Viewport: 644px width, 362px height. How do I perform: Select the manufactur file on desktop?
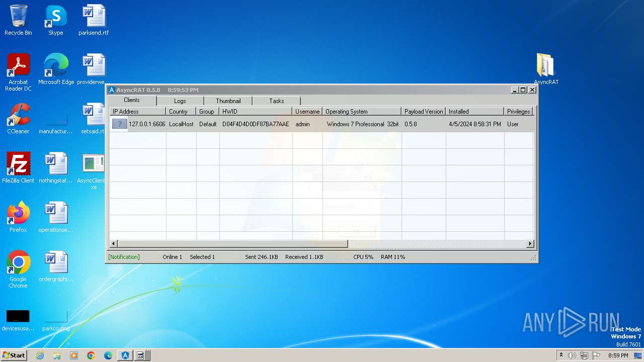tap(56, 121)
